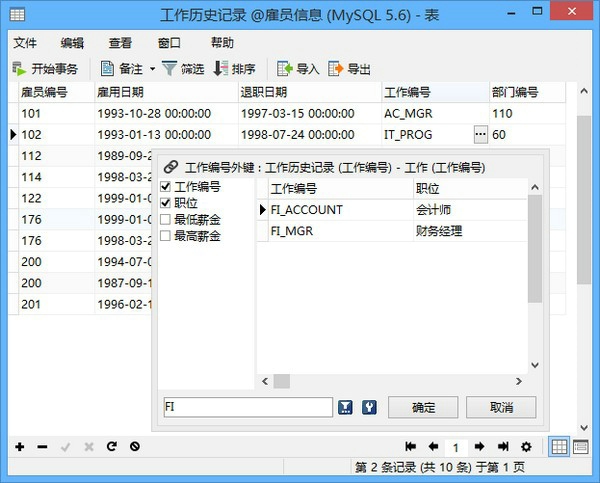Select FI_ACCOUNT row in lookup list

pyautogui.click(x=392, y=210)
